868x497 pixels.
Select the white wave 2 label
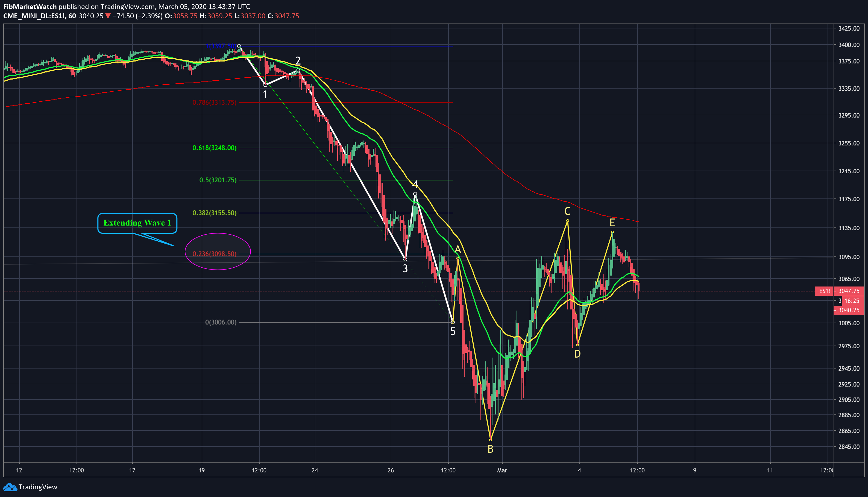[x=298, y=60]
